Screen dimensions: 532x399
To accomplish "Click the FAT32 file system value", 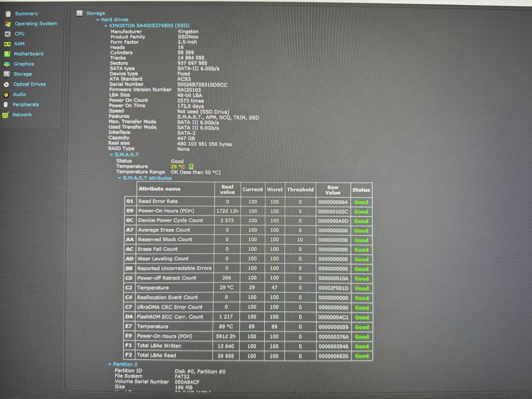I will (x=182, y=377).
